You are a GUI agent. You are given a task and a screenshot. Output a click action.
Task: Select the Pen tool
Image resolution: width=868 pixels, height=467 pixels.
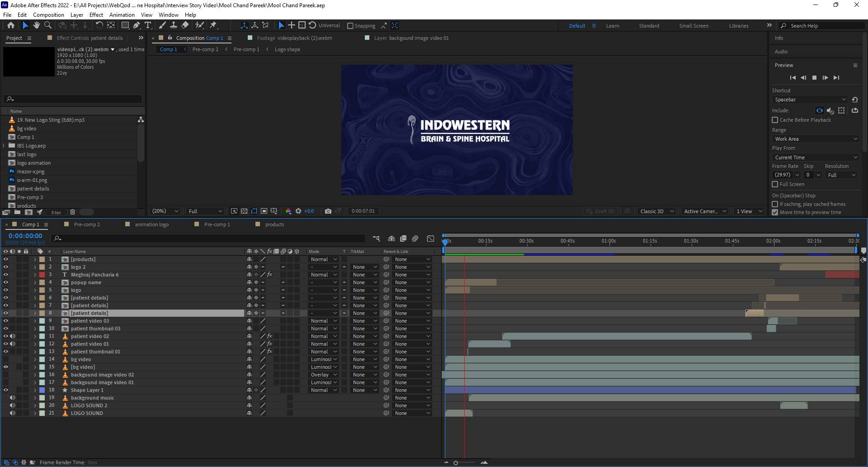[137, 25]
